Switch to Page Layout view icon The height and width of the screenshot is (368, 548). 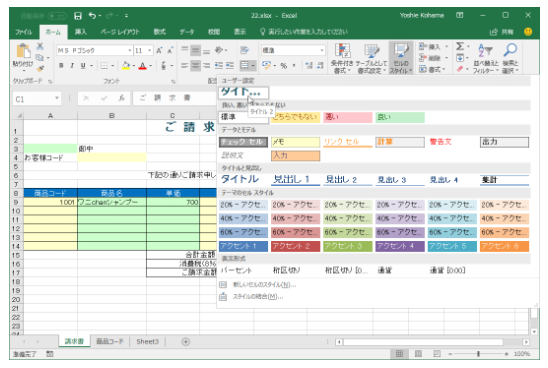pos(418,354)
